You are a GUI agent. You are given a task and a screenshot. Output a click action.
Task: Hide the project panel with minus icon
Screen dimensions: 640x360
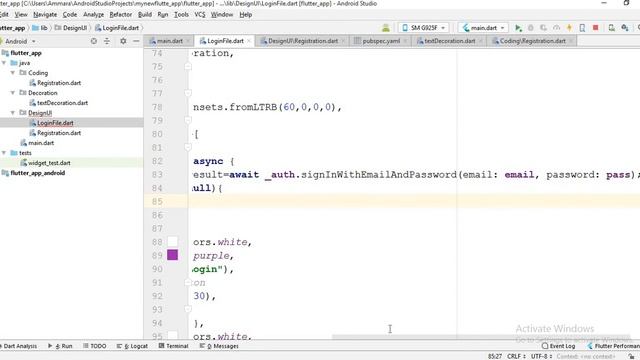click(136, 41)
